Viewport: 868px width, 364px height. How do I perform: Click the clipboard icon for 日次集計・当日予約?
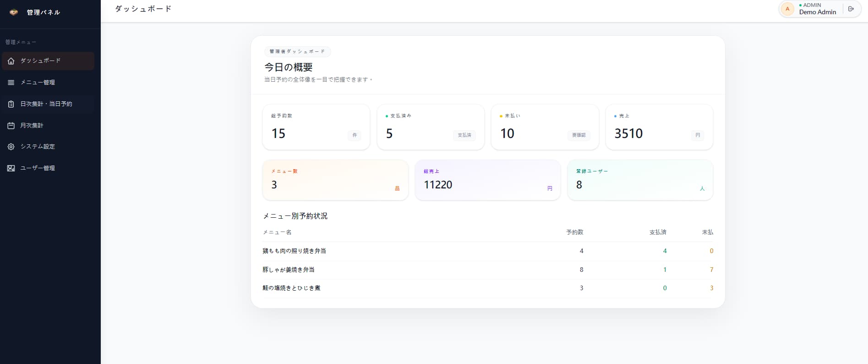(x=11, y=104)
